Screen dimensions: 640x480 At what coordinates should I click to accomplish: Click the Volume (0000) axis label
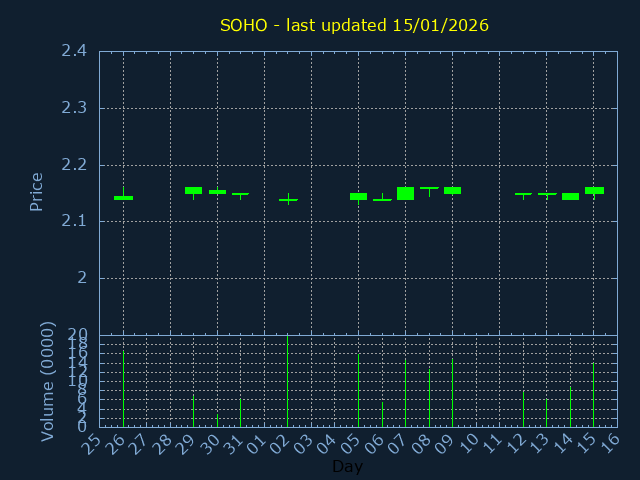[x=47, y=381]
